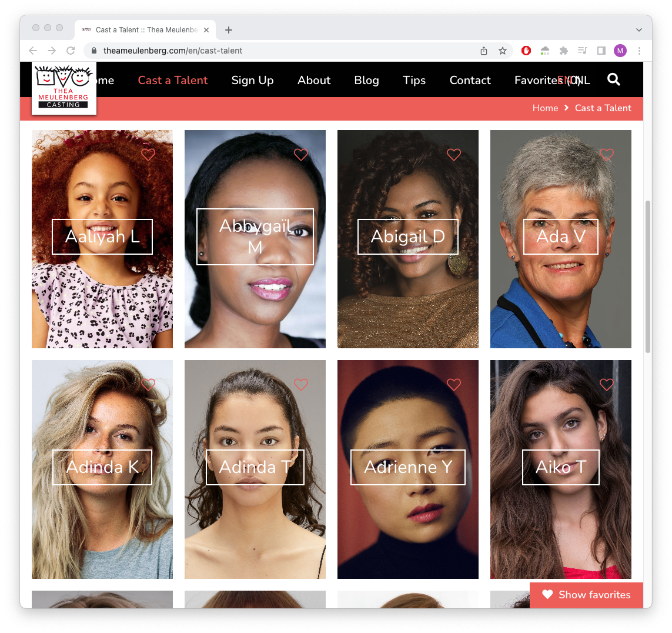672x633 pixels.
Task: Open the media controls icon
Action: 582,51
